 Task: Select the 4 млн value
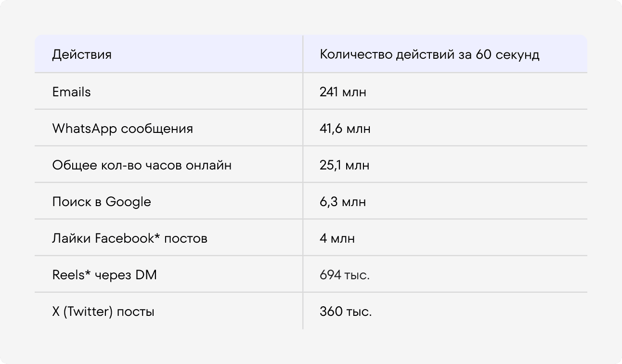(337, 238)
